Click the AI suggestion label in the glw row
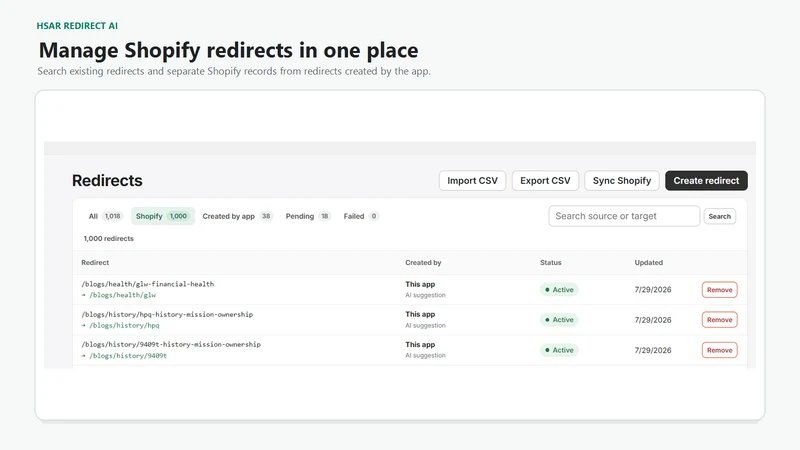 tap(425, 295)
